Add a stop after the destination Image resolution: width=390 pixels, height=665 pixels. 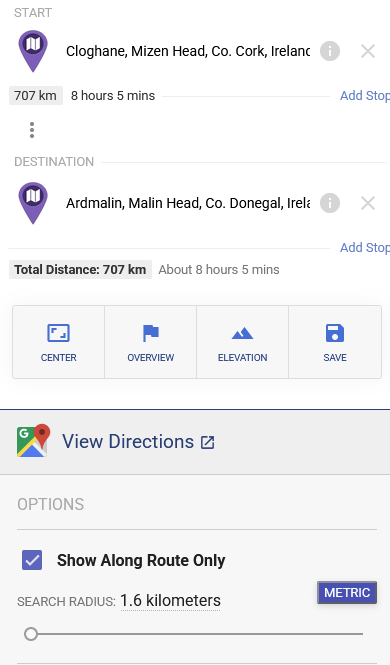[365, 248]
